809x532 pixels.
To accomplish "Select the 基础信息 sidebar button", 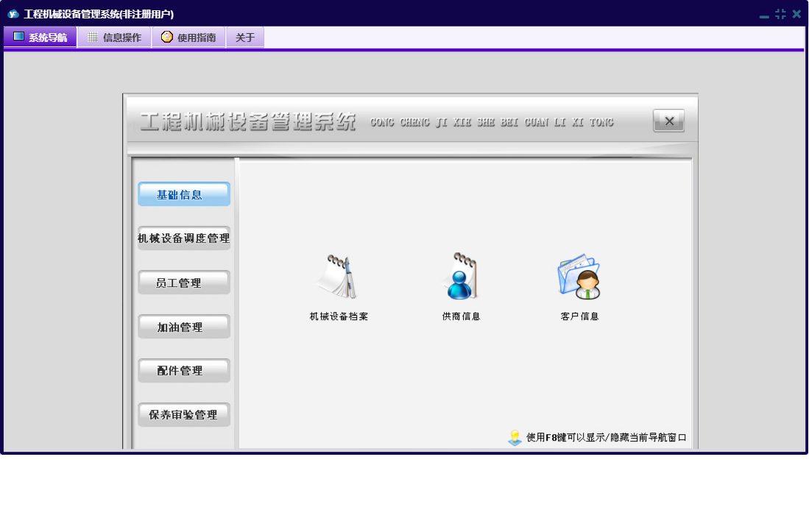I will (x=184, y=194).
